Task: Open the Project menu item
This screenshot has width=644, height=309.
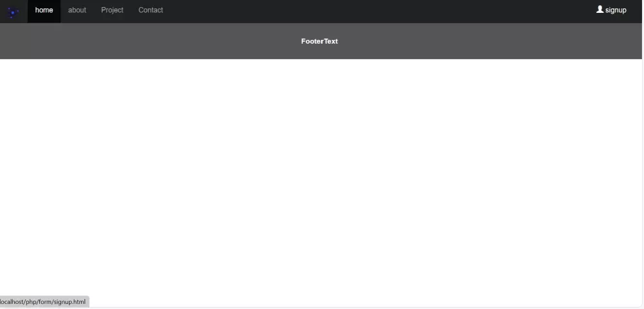Action: pos(112,10)
